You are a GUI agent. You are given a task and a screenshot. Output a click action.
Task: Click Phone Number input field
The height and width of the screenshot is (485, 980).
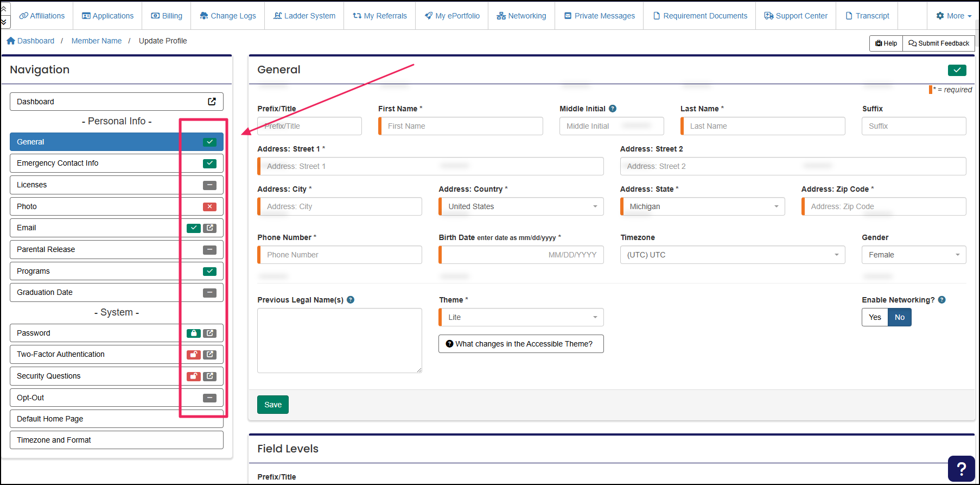click(340, 255)
